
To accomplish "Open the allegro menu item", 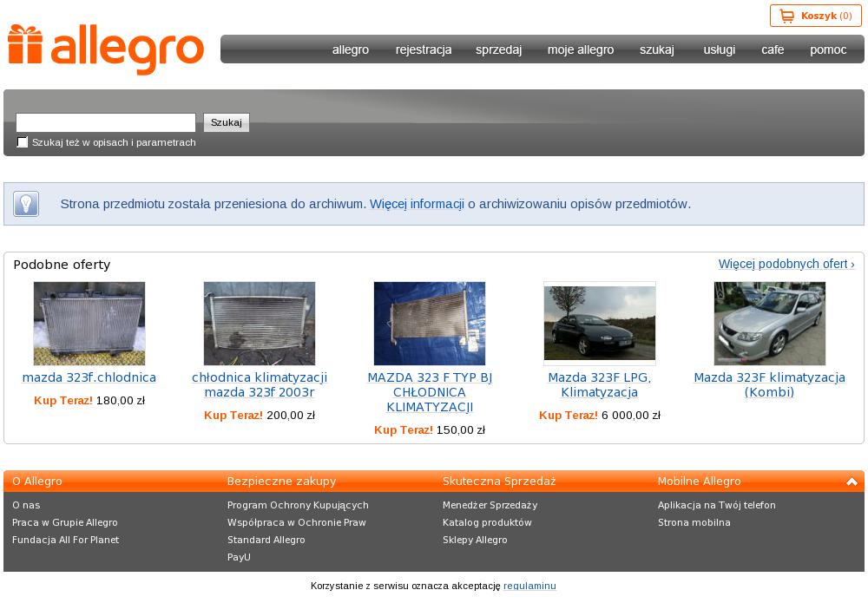I will 351,49.
